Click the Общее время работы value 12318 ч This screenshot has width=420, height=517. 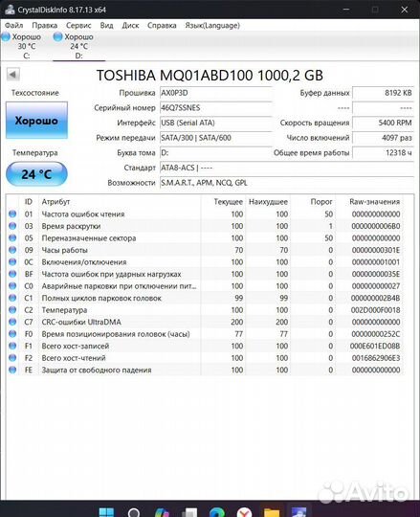tap(383, 153)
